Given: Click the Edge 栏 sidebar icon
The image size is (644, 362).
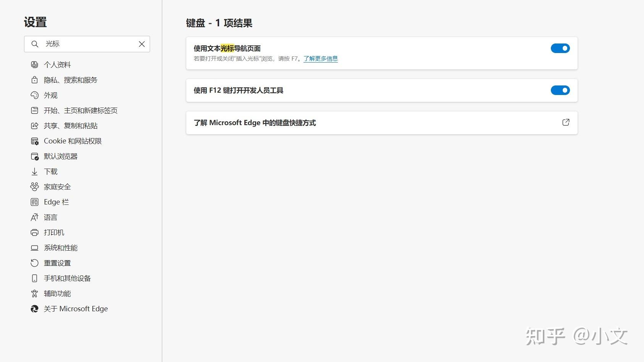Looking at the screenshot, I should [34, 202].
